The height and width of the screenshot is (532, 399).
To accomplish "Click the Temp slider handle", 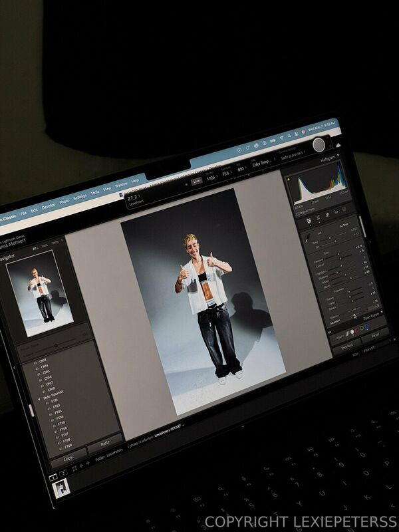I will [x=330, y=238].
